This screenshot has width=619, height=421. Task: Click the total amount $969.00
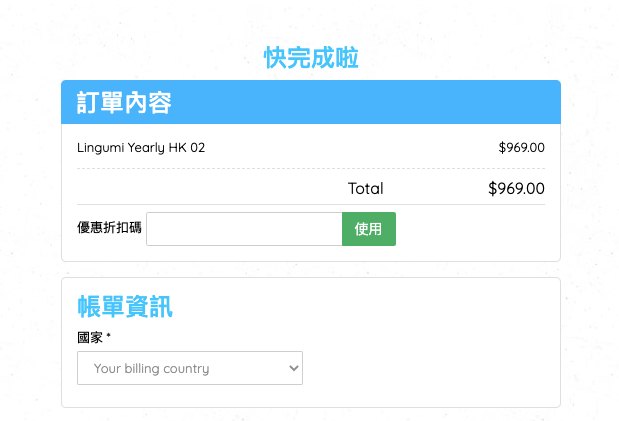516,189
